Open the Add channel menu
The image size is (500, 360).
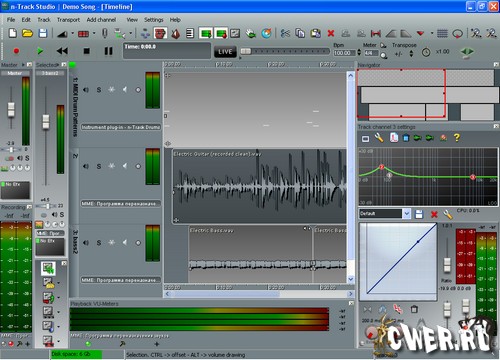click(x=101, y=20)
